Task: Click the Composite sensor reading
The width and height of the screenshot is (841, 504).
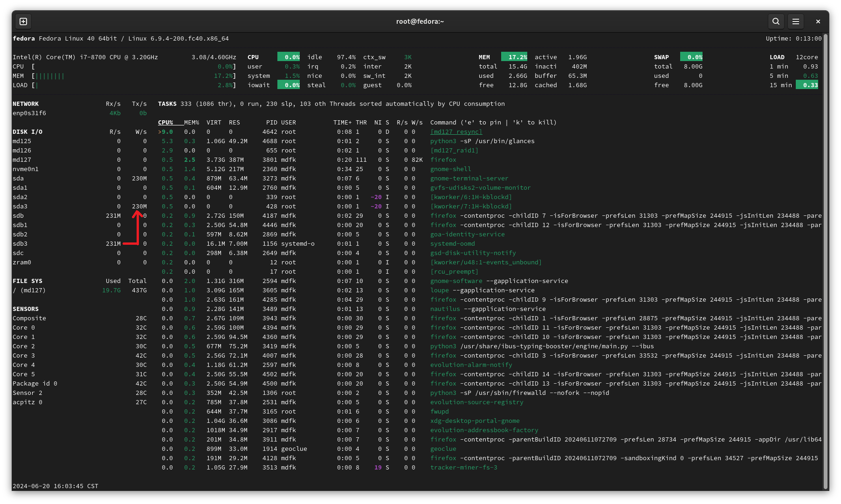Action: click(x=80, y=318)
